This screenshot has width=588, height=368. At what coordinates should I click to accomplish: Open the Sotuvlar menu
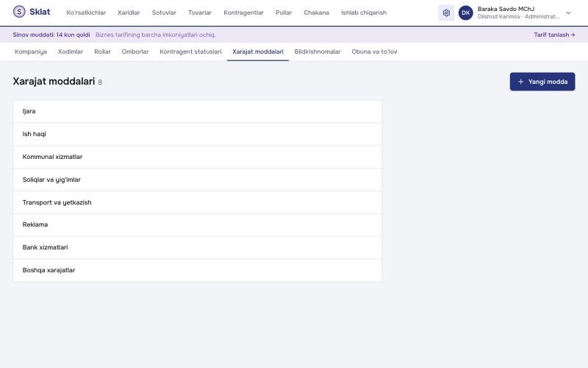pyautogui.click(x=164, y=13)
